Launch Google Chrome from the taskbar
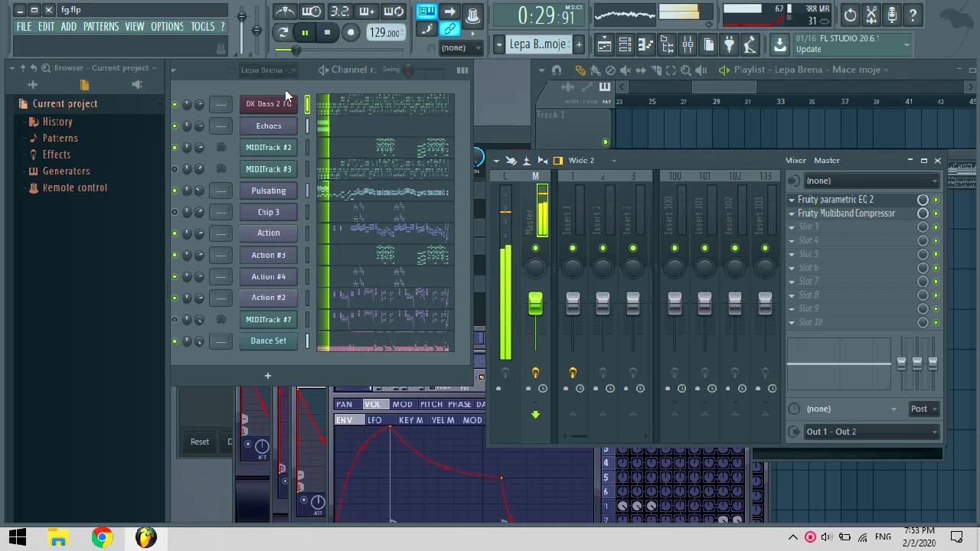This screenshot has height=551, width=980. coord(102,537)
